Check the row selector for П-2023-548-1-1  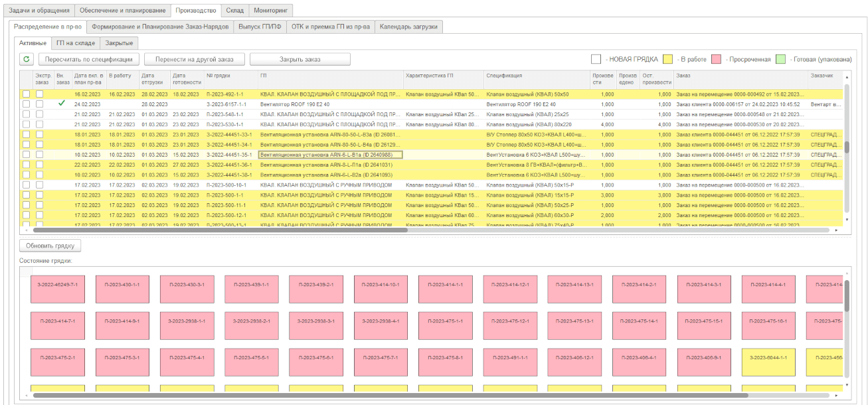(x=26, y=114)
